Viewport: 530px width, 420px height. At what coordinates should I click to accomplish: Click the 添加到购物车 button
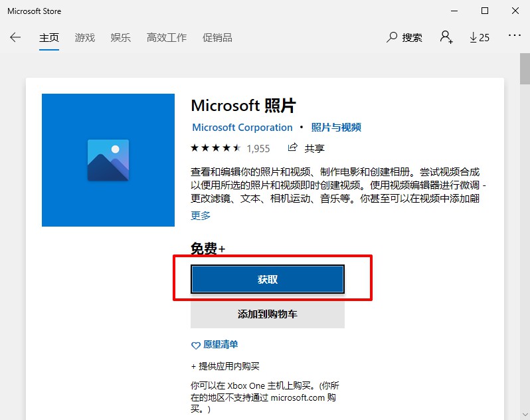click(x=268, y=314)
